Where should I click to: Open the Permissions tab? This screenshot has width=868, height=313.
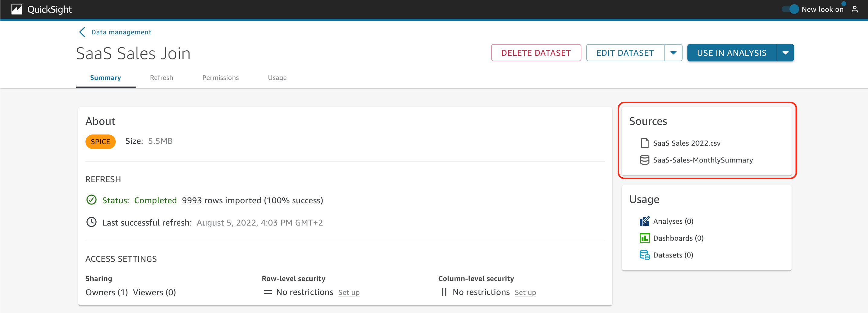(x=220, y=78)
